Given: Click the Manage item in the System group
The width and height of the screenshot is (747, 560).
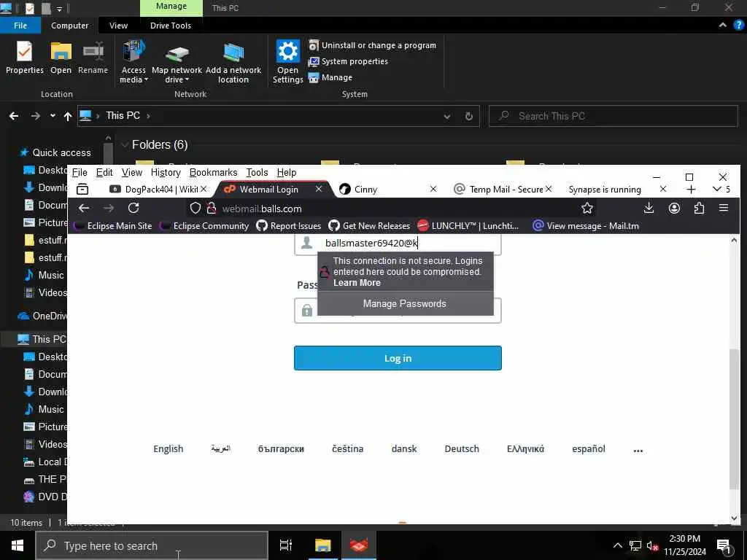Looking at the screenshot, I should (x=330, y=77).
